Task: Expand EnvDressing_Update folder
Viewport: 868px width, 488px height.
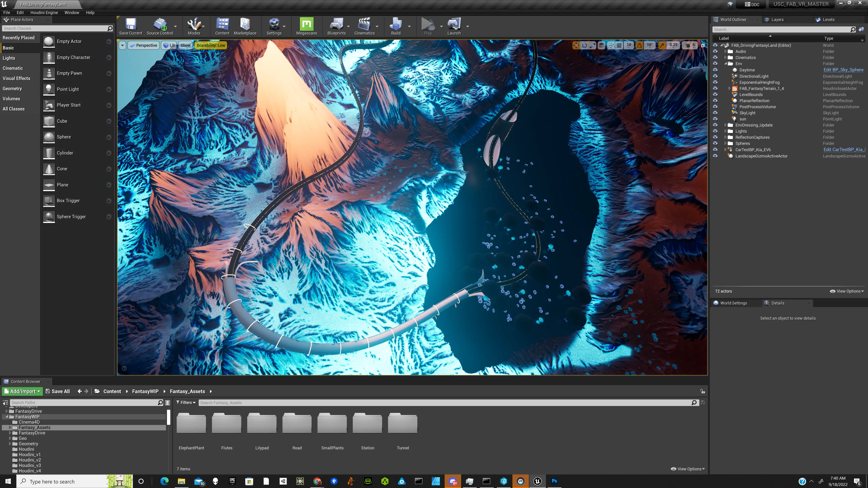Action: tap(725, 125)
